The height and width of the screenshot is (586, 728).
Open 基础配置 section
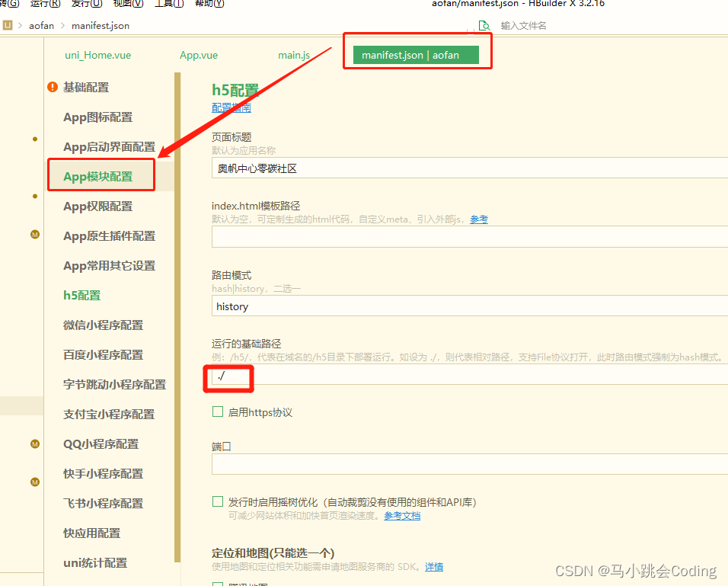pyautogui.click(x=86, y=88)
